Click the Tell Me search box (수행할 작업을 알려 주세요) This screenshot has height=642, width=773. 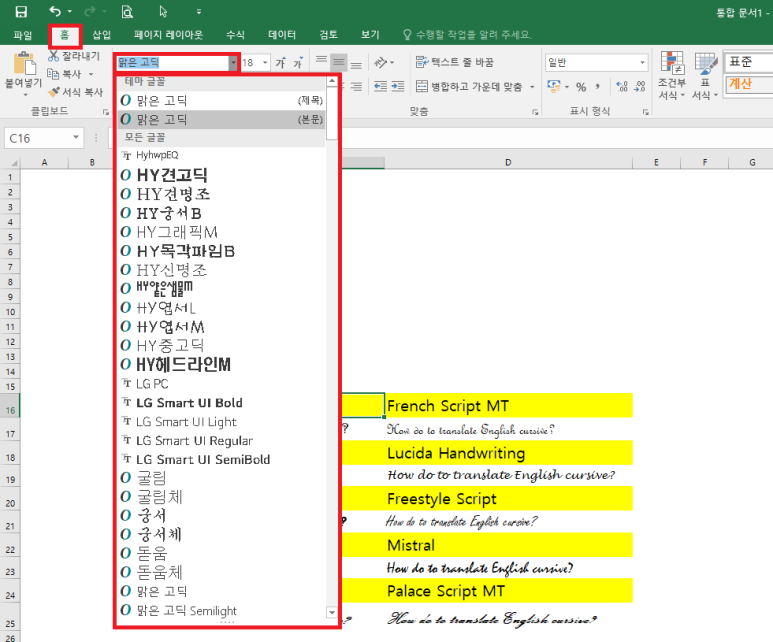pyautogui.click(x=467, y=35)
